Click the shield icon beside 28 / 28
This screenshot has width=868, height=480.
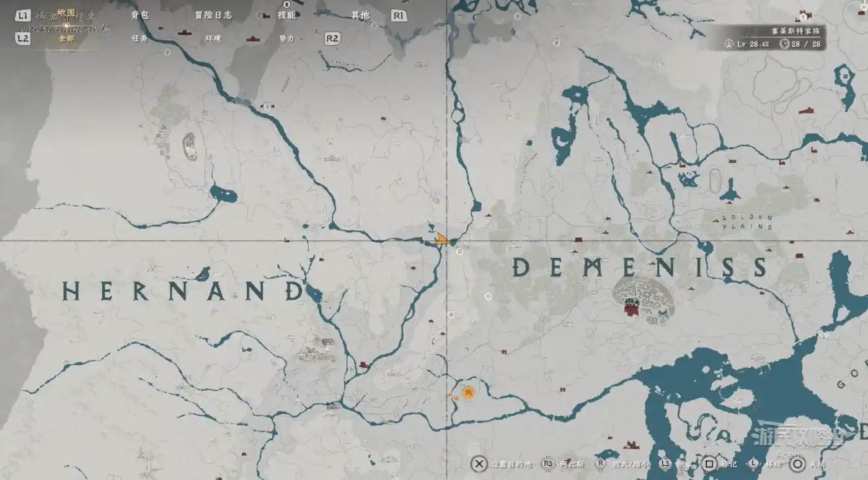pyautogui.click(x=784, y=44)
